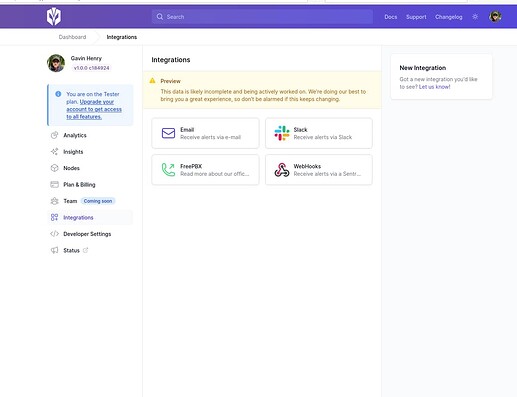Viewport: 517px width, 397px height.
Task: Click 'Receive alerts via e-mail' text
Action: point(211,137)
